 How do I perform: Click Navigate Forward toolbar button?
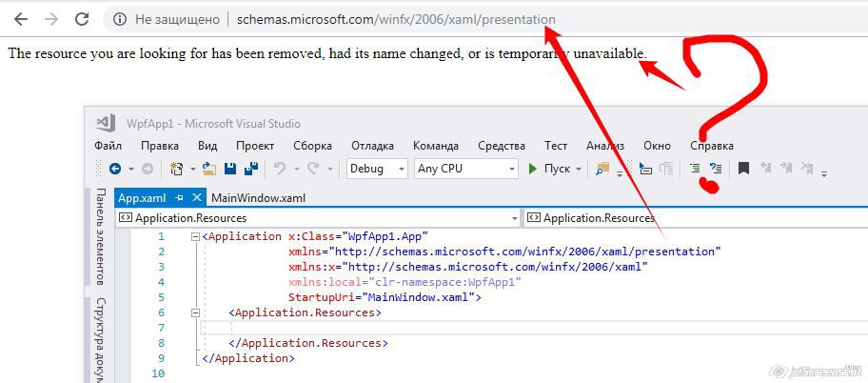pyautogui.click(x=148, y=169)
